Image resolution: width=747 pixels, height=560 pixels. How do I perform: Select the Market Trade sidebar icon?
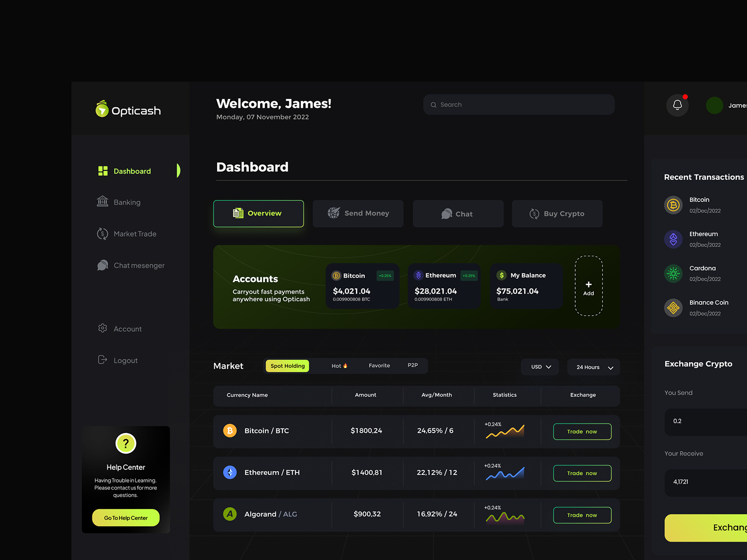102,233
